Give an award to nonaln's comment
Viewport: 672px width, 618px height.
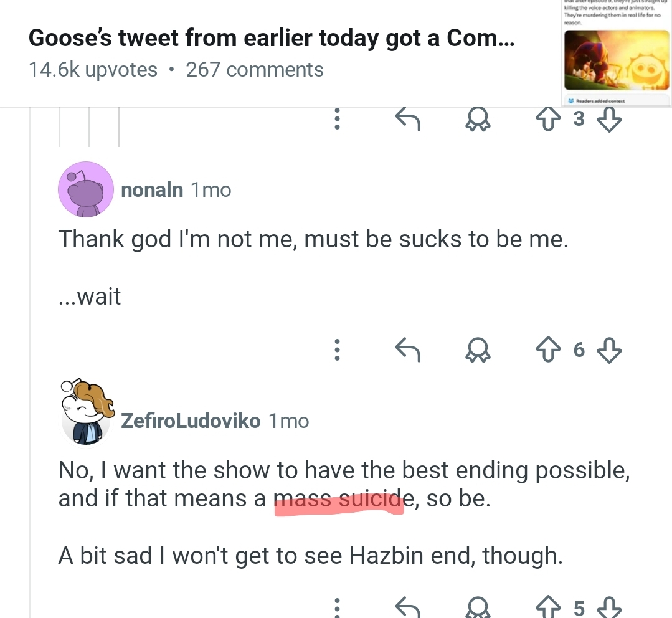click(x=478, y=351)
